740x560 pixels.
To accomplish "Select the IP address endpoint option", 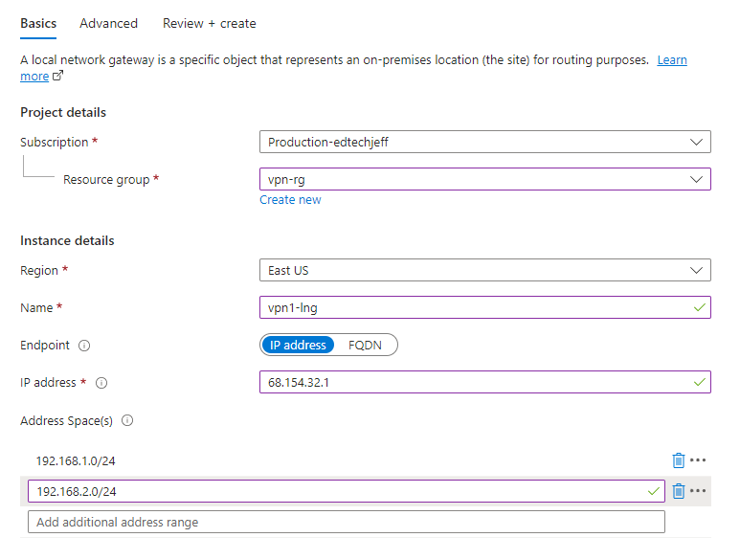I will coord(298,346).
